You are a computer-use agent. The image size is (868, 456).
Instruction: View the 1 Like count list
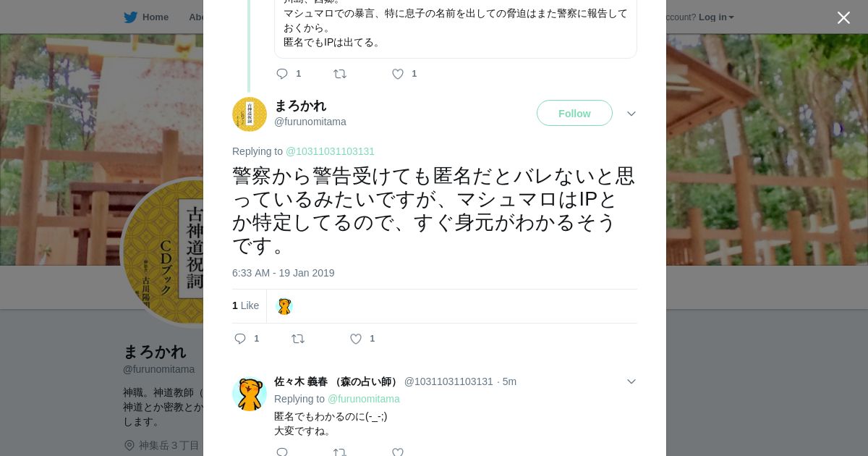point(245,306)
